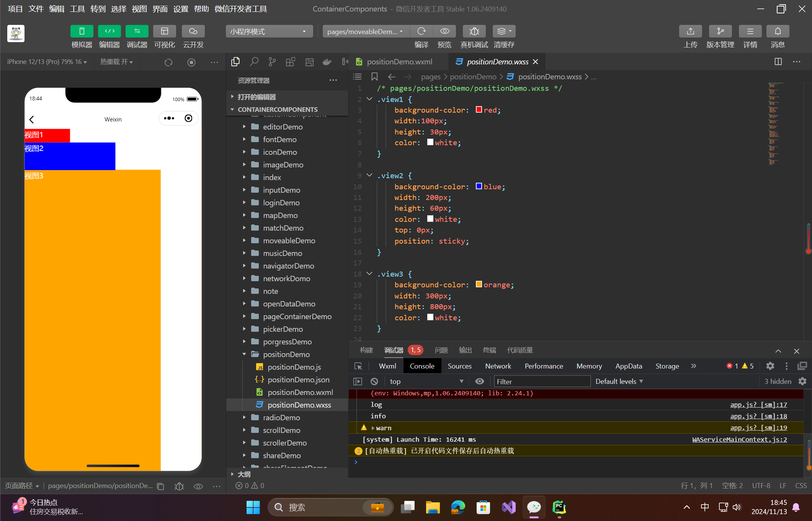Screen dimensions: 812x521
Task: Open the 工具 menu
Action: click(77, 9)
